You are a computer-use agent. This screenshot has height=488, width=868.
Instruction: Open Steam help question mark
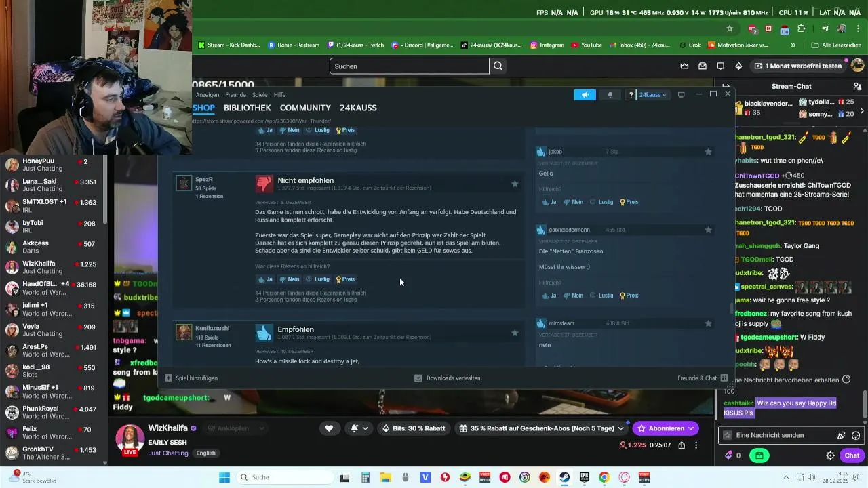631,95
